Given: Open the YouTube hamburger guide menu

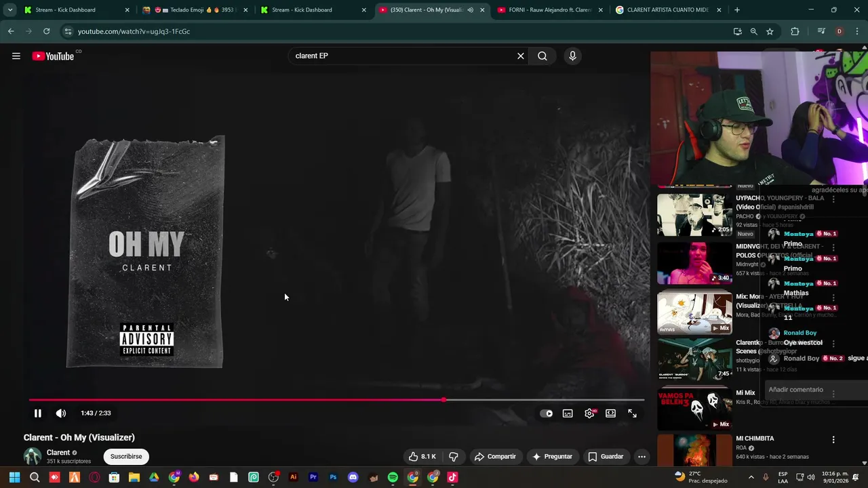Looking at the screenshot, I should pos(16,56).
